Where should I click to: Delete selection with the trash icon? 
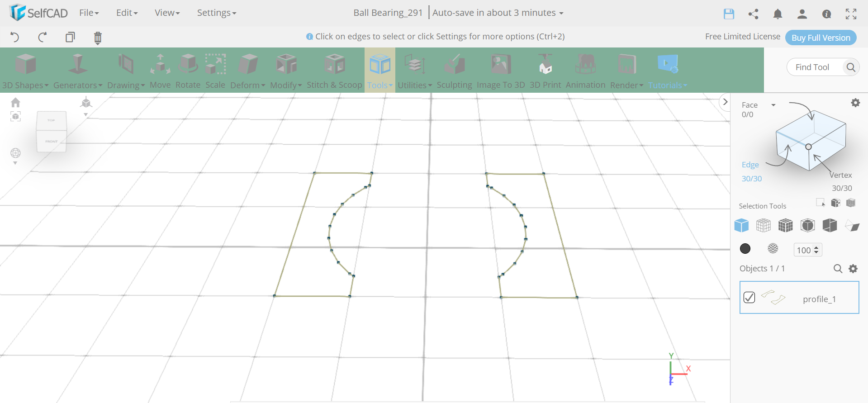[x=98, y=38]
